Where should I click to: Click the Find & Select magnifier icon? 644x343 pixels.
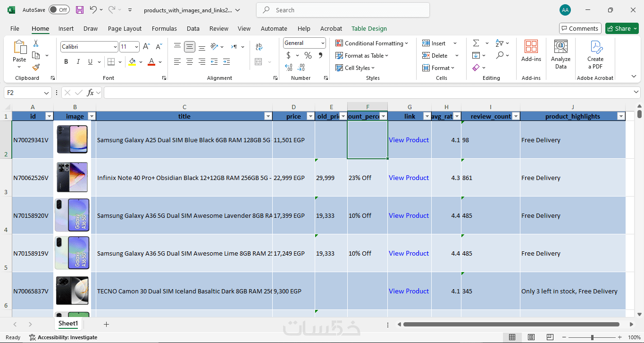(500, 55)
